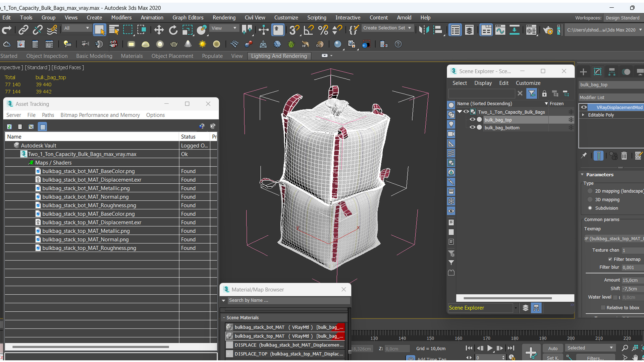Toggle VRayDisplacementMod eye icon

pos(584,107)
